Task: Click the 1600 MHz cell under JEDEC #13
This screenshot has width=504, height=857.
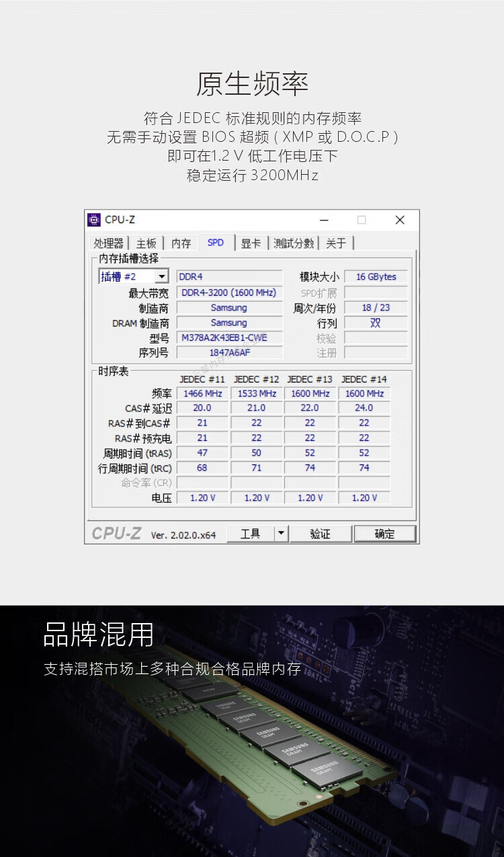Action: [x=310, y=393]
